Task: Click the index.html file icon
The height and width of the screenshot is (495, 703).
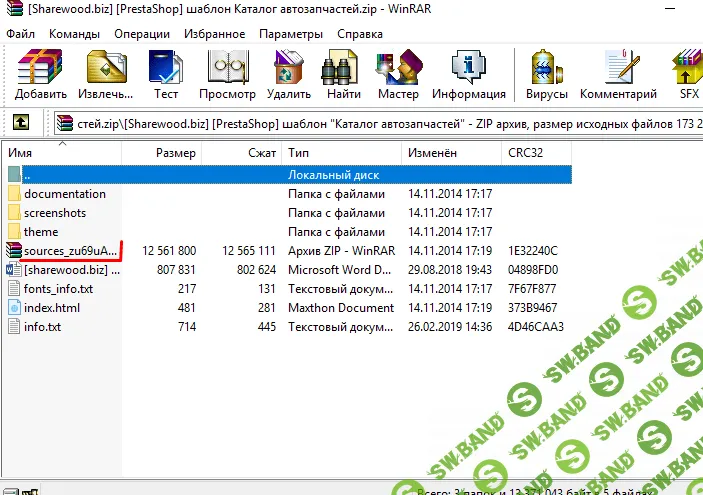Action: coord(14,308)
